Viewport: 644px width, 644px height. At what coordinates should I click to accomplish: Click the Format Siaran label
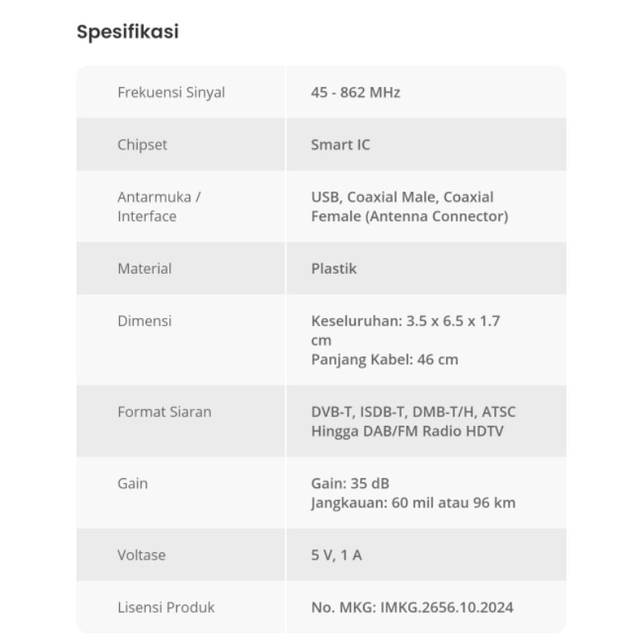click(x=164, y=412)
